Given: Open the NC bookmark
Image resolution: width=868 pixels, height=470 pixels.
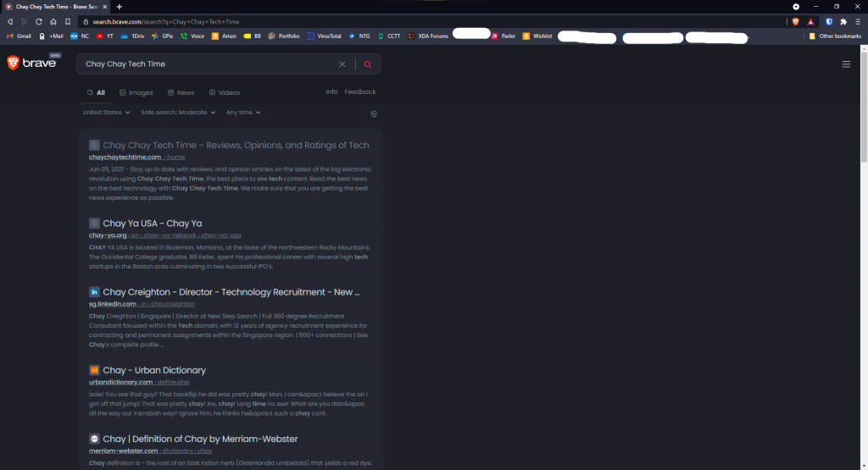Looking at the screenshot, I should point(80,36).
